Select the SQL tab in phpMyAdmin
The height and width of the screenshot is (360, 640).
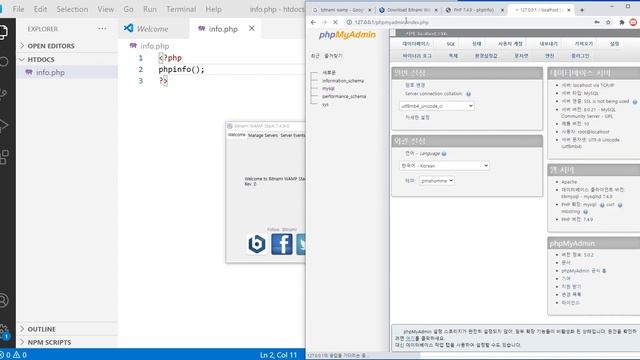click(x=451, y=44)
